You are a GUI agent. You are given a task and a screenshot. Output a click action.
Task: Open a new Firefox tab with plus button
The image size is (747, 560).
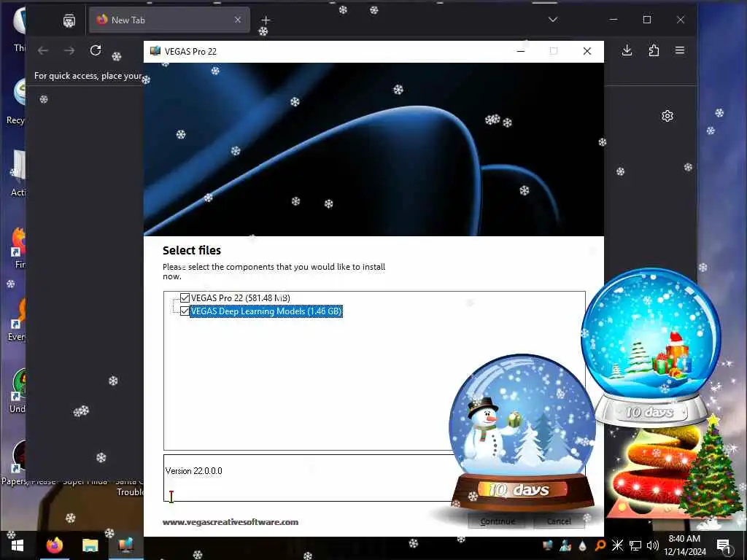[266, 20]
